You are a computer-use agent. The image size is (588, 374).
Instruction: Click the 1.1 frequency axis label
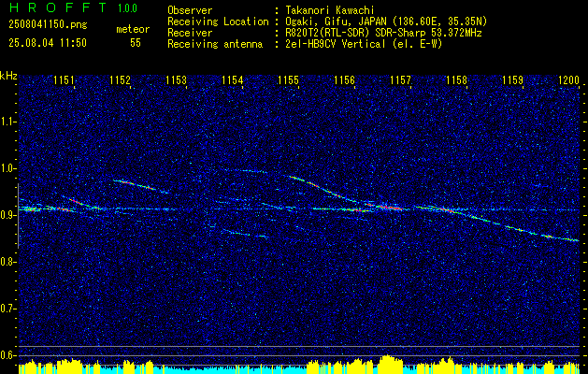pyautogui.click(x=8, y=122)
